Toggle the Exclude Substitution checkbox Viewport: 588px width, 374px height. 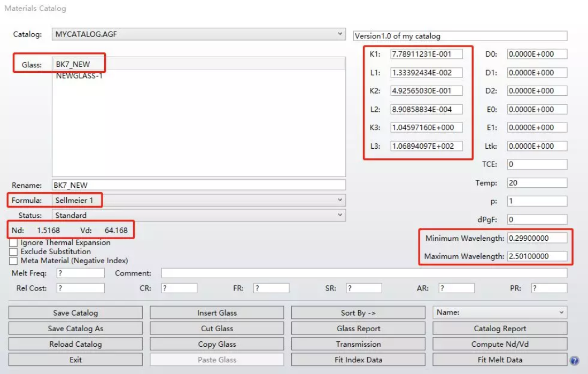13,252
